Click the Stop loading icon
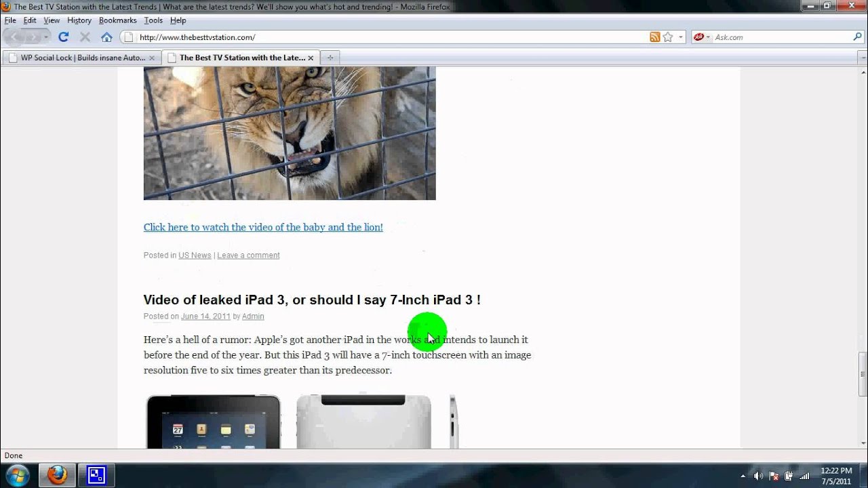The height and width of the screenshot is (488, 868). 85,37
